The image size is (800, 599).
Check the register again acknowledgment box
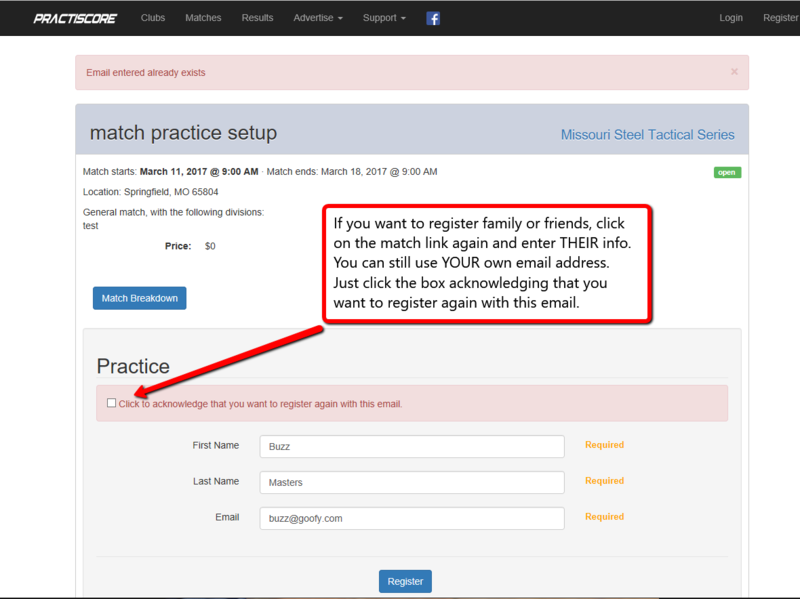111,403
